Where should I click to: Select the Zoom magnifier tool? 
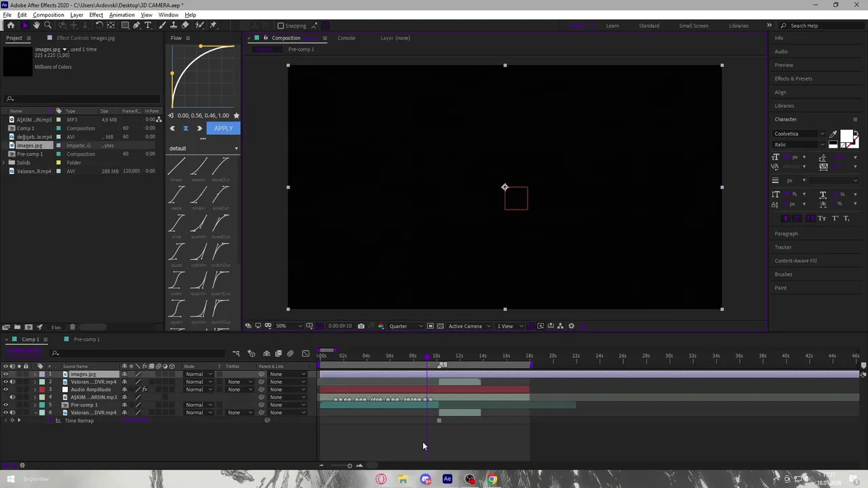[48, 26]
